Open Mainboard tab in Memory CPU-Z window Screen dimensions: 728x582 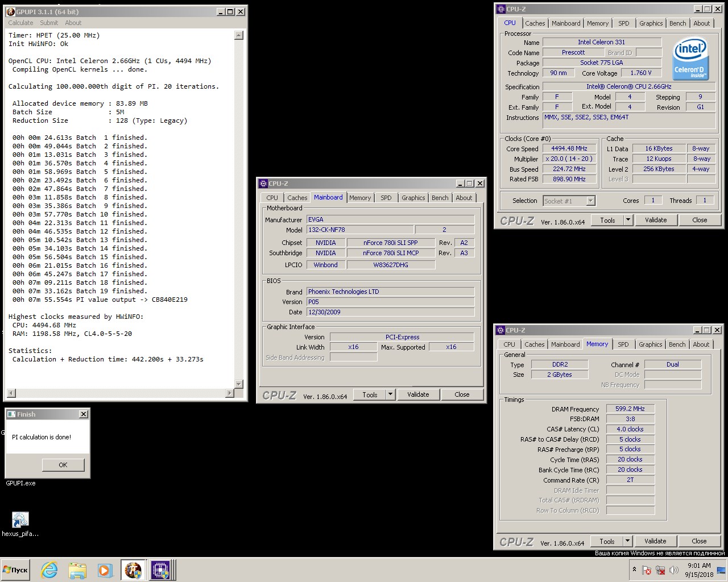[565, 344]
